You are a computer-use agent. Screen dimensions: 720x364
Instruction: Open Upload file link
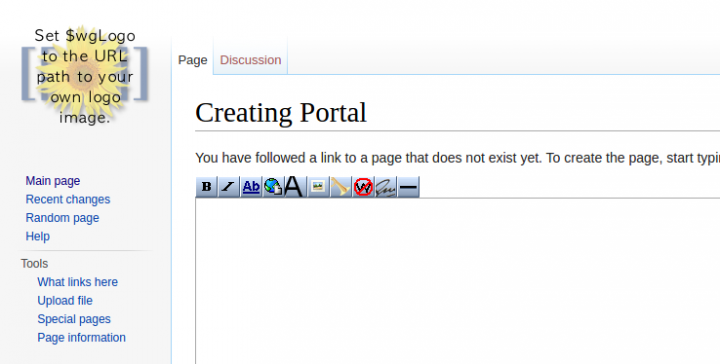coord(65,300)
